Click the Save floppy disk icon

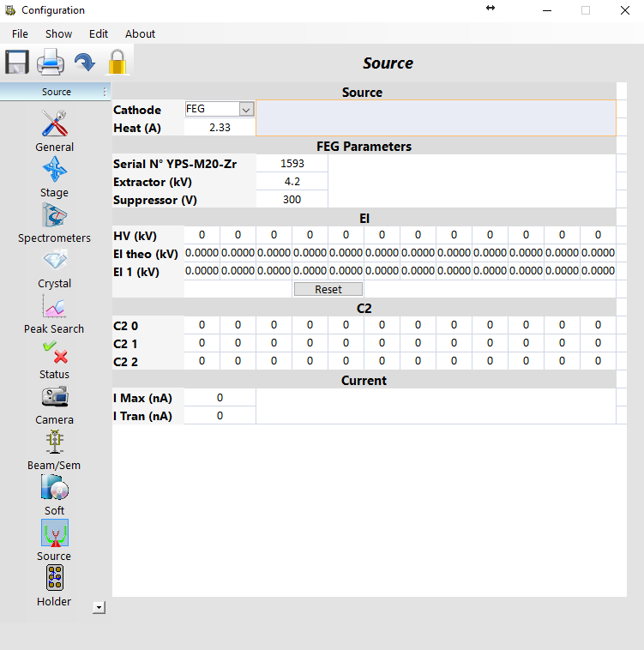point(17,63)
